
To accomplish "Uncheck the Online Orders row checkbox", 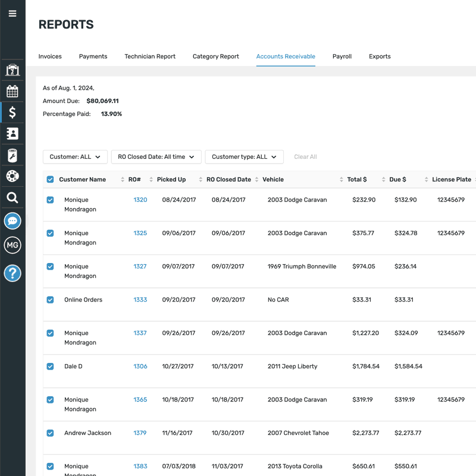I will pos(50,299).
